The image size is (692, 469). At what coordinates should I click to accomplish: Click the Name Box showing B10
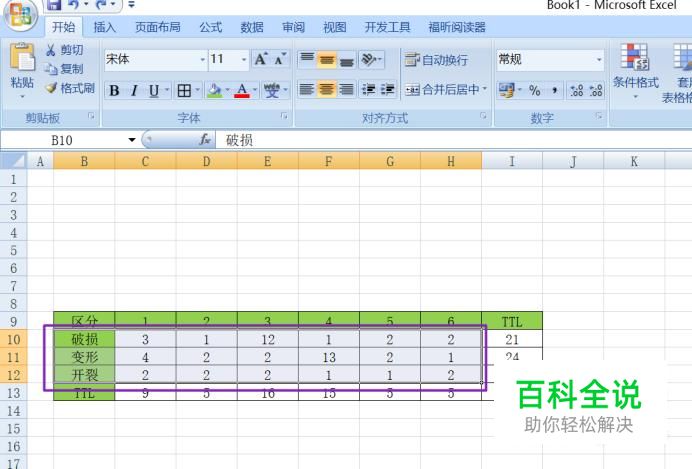pyautogui.click(x=64, y=140)
